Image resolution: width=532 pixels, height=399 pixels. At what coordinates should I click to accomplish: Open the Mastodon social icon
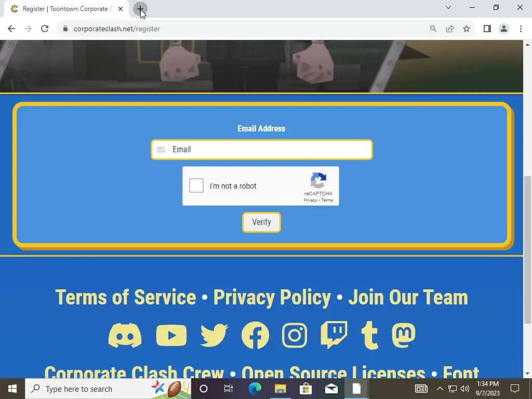pyautogui.click(x=403, y=335)
